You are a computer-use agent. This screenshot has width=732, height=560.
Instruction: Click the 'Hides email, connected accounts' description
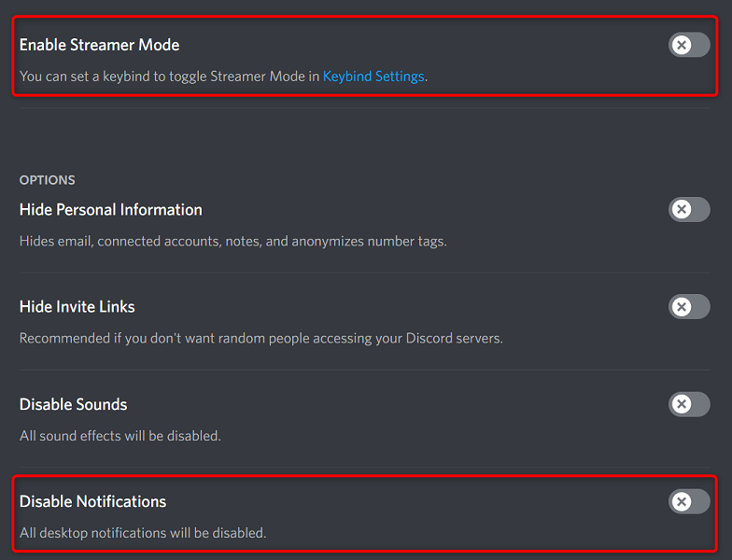232,241
